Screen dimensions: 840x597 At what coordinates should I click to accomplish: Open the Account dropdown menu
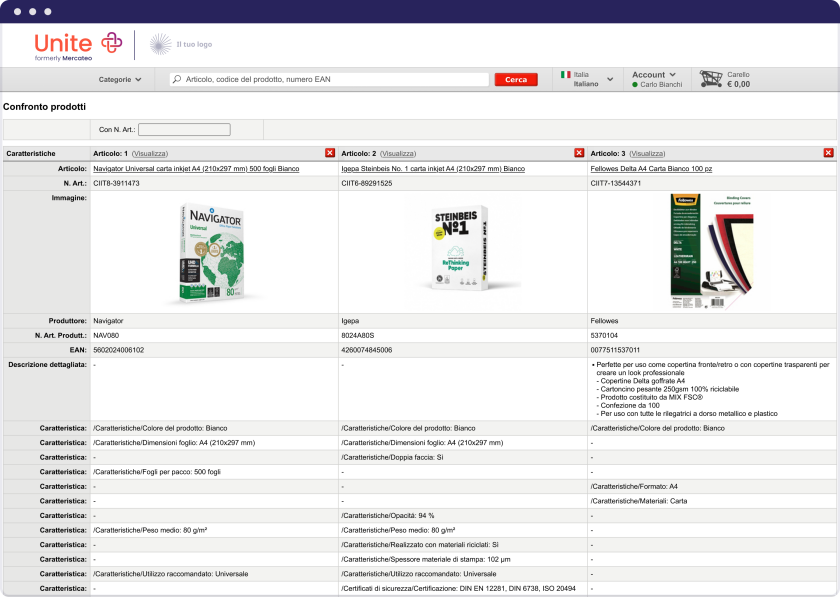(654, 74)
